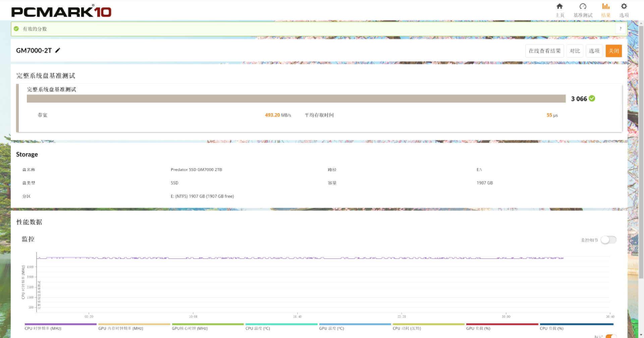Click the green check next to 3 066
This screenshot has width=644, height=338.
[592, 98]
